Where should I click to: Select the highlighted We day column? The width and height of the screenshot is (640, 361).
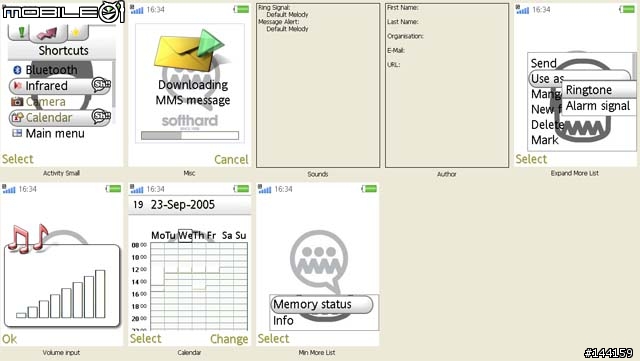point(185,236)
